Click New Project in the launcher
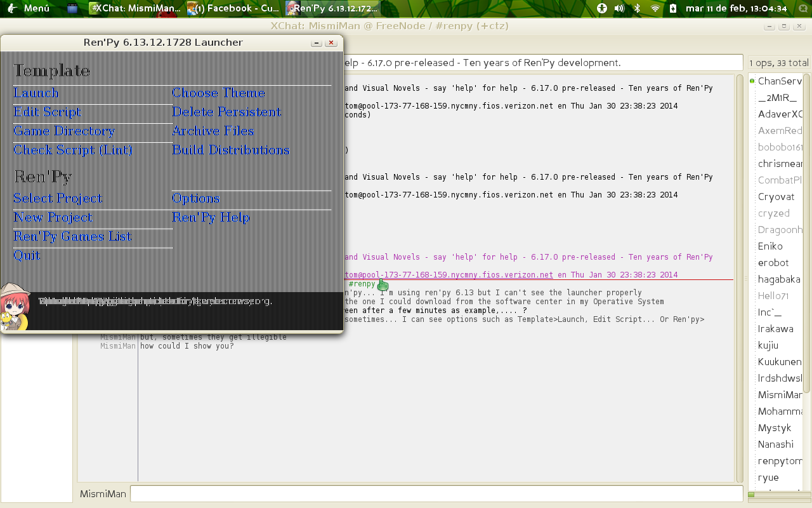The image size is (812, 508). point(53,218)
